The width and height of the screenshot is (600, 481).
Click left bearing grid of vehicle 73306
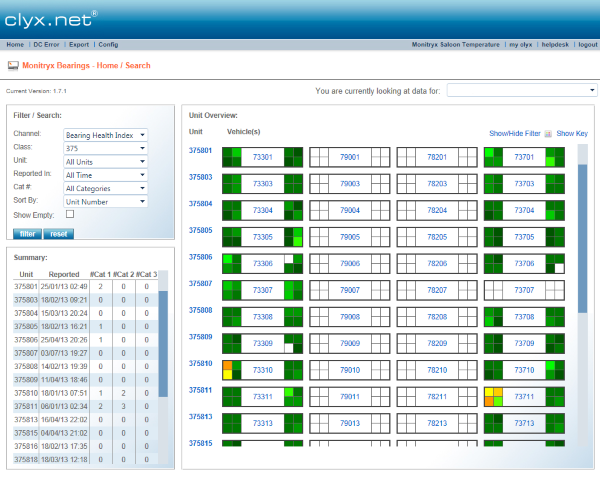click(x=232, y=263)
